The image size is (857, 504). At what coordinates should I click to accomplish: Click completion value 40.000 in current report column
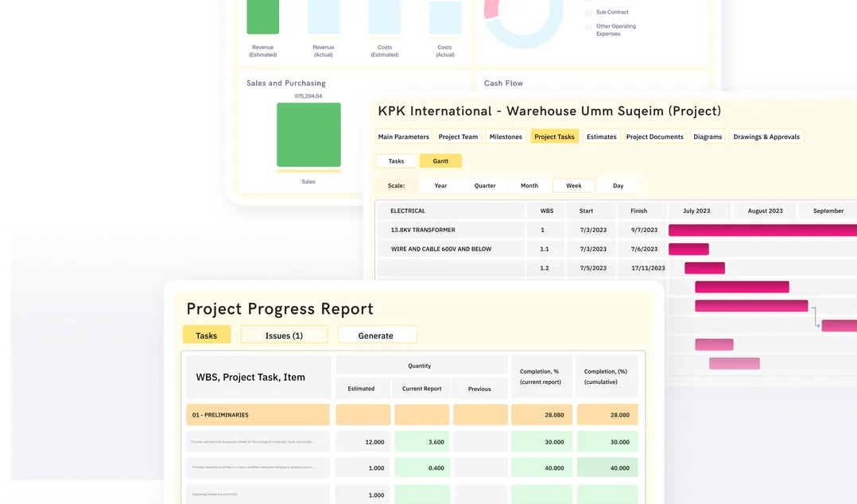pyautogui.click(x=541, y=468)
